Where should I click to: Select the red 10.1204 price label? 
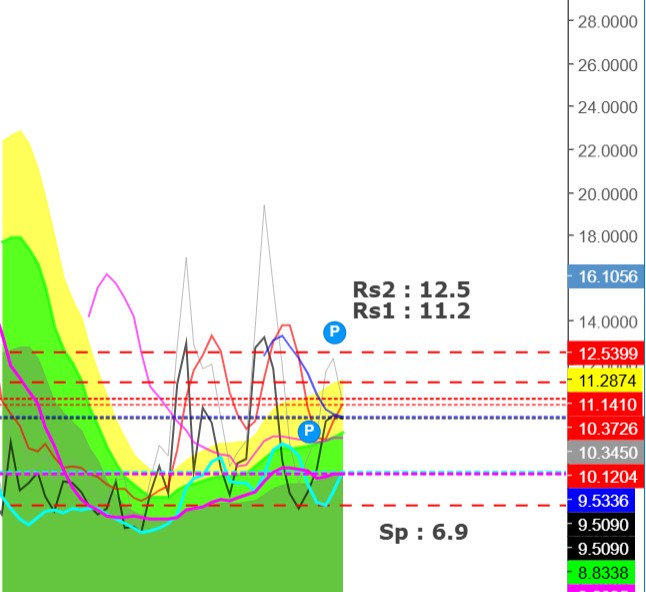point(606,476)
